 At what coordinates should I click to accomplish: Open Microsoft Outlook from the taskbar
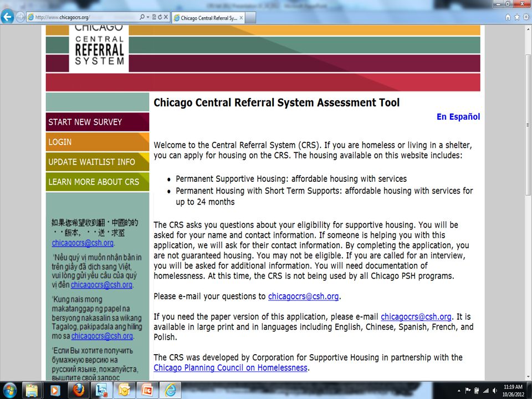click(x=124, y=390)
